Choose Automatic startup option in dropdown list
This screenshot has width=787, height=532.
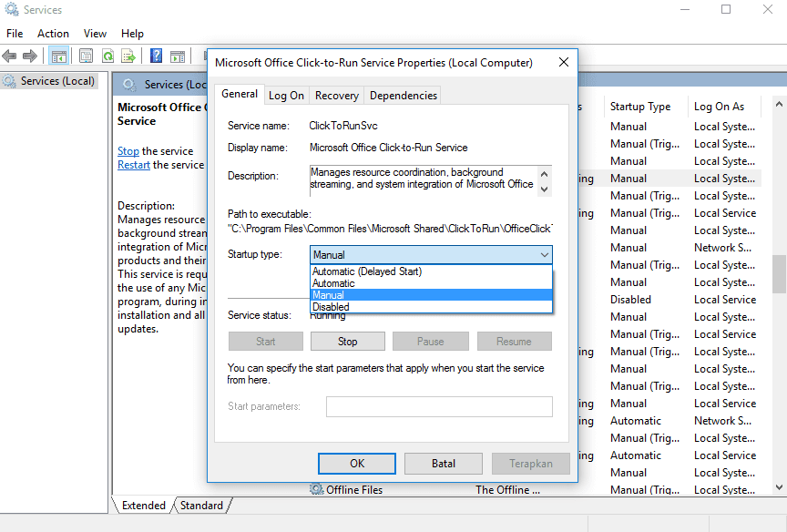[431, 283]
